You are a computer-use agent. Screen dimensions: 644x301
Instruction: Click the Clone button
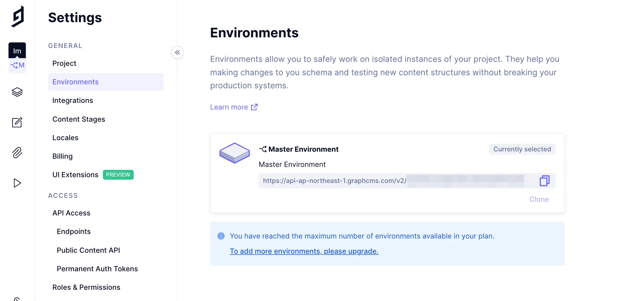pyautogui.click(x=539, y=199)
